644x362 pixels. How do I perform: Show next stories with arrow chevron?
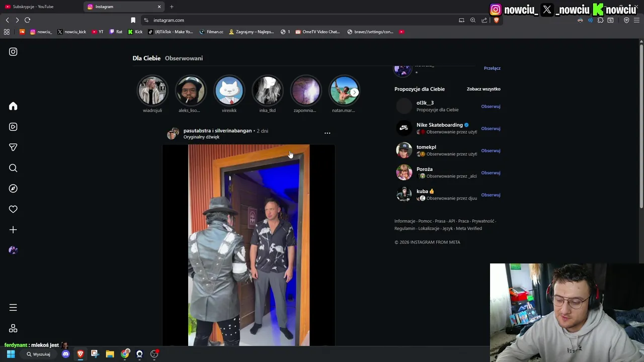(x=355, y=93)
